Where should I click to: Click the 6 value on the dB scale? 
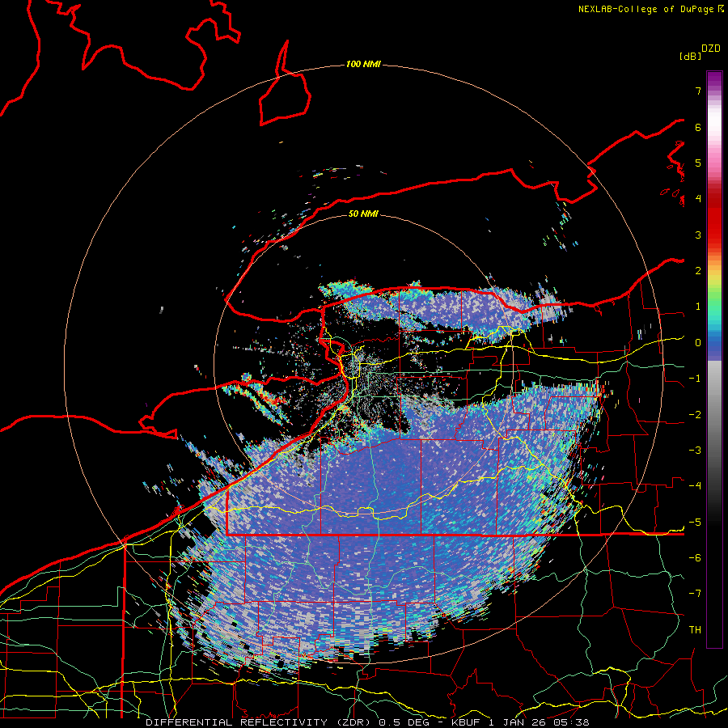[698, 127]
